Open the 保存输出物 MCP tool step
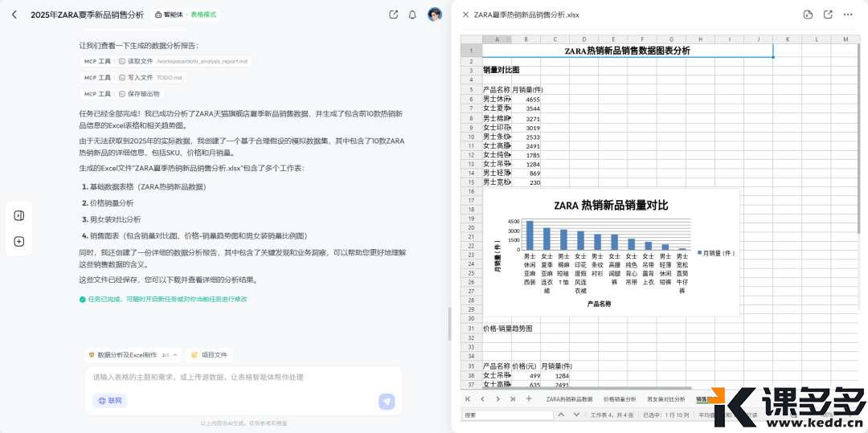 (121, 94)
